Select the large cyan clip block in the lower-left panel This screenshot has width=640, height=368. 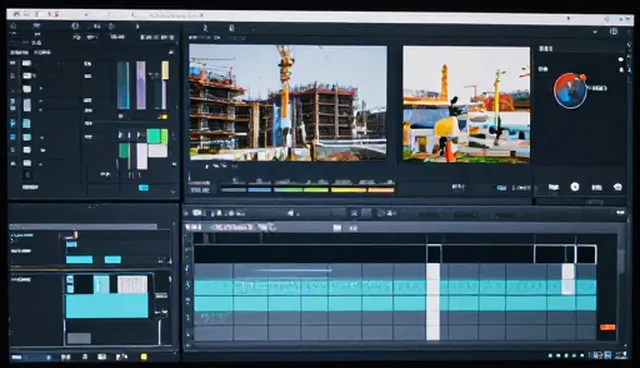(x=107, y=306)
